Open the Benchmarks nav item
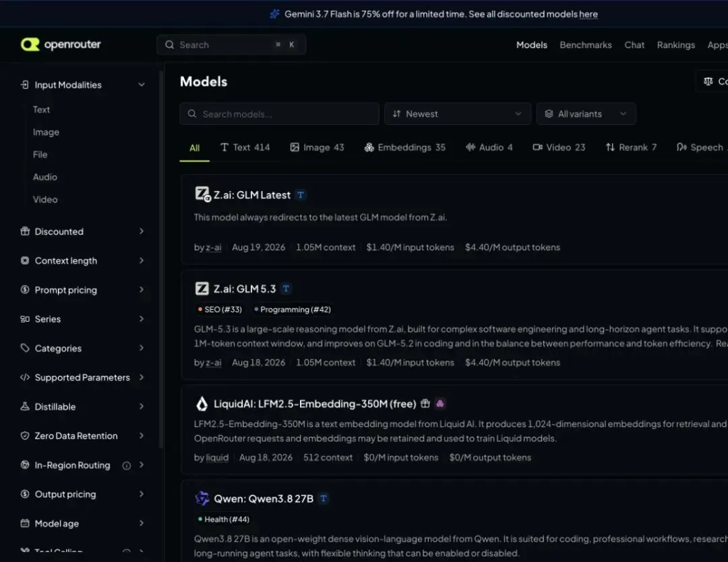This screenshot has height=562, width=728. tap(586, 45)
